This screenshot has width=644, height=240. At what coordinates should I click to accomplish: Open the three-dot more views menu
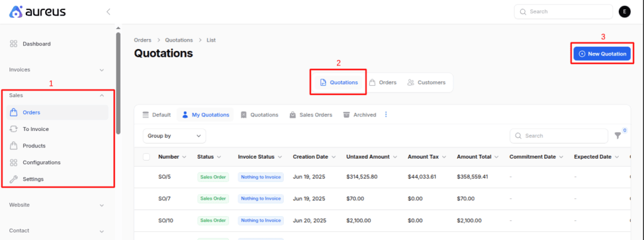click(x=386, y=115)
